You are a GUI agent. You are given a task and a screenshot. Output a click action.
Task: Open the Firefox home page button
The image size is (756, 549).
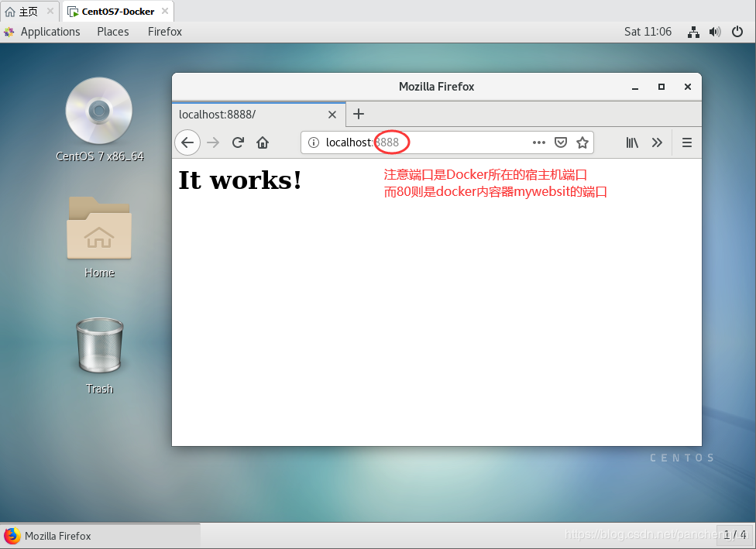(x=263, y=142)
